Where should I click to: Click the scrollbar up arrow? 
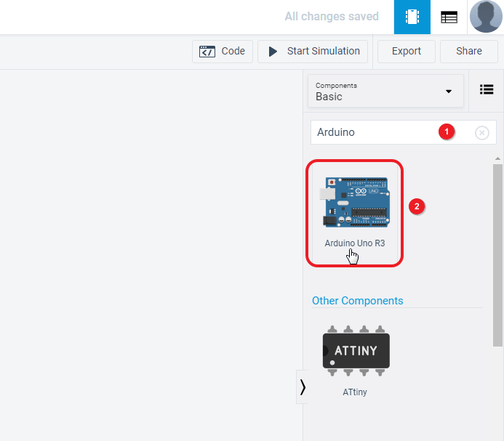(497, 158)
